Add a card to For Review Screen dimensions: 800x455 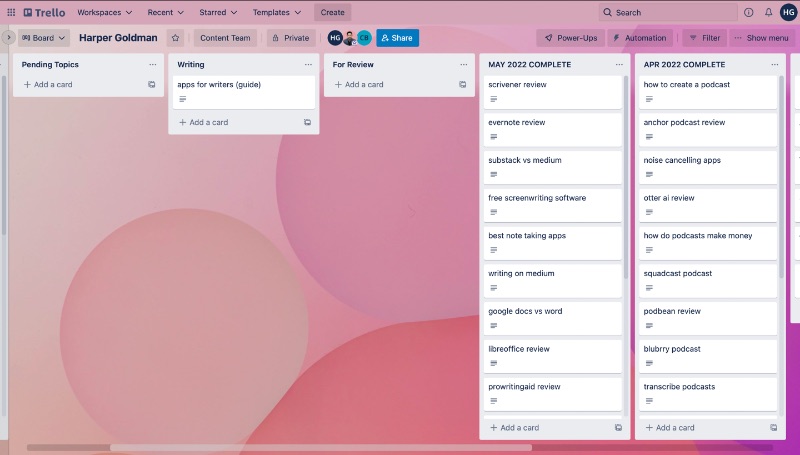click(359, 85)
